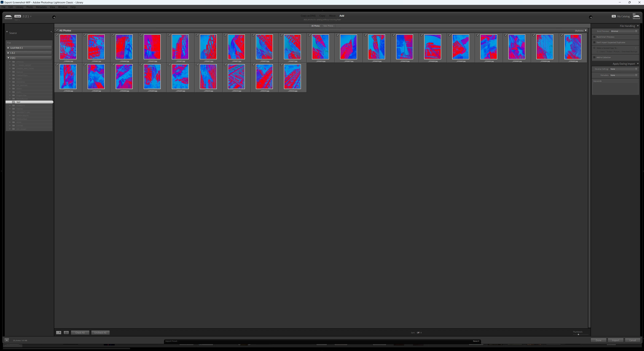Click the plus icon in Source panel
644x351 pixels.
(x=51, y=32)
